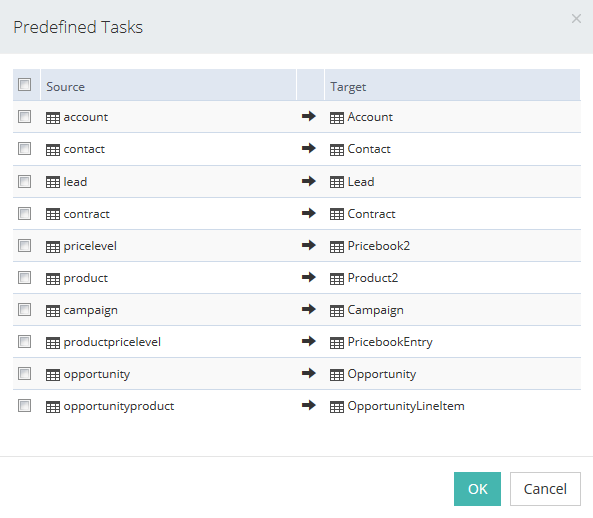Check the select-all checkbox in header

pos(25,84)
